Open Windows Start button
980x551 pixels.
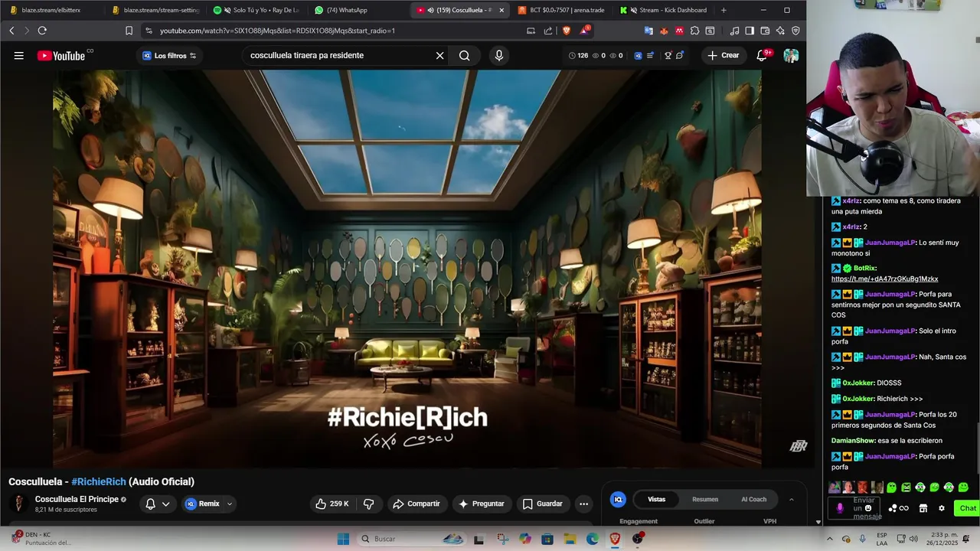(x=343, y=539)
